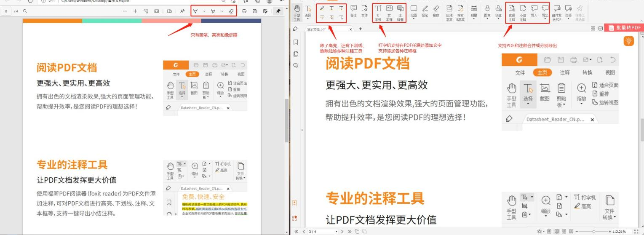Screen dimensions: 644x235
Task: Rotate the page in Edge PDF toolbar
Action: 146,11
